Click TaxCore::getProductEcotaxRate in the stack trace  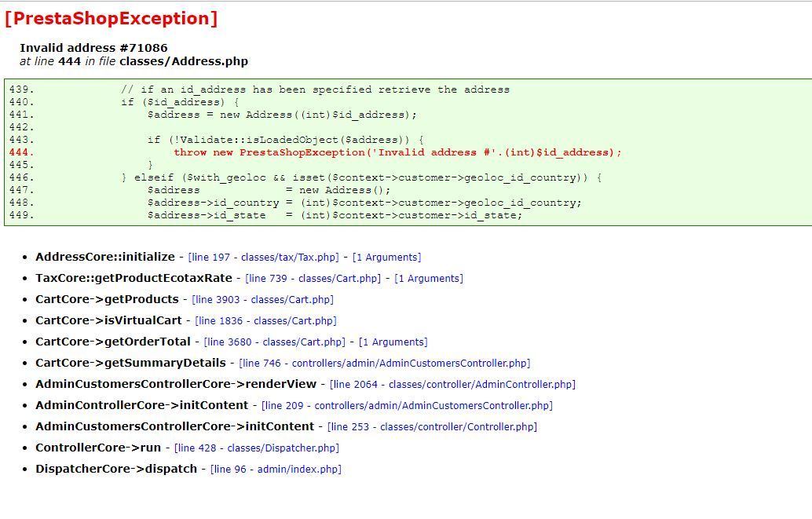click(134, 279)
